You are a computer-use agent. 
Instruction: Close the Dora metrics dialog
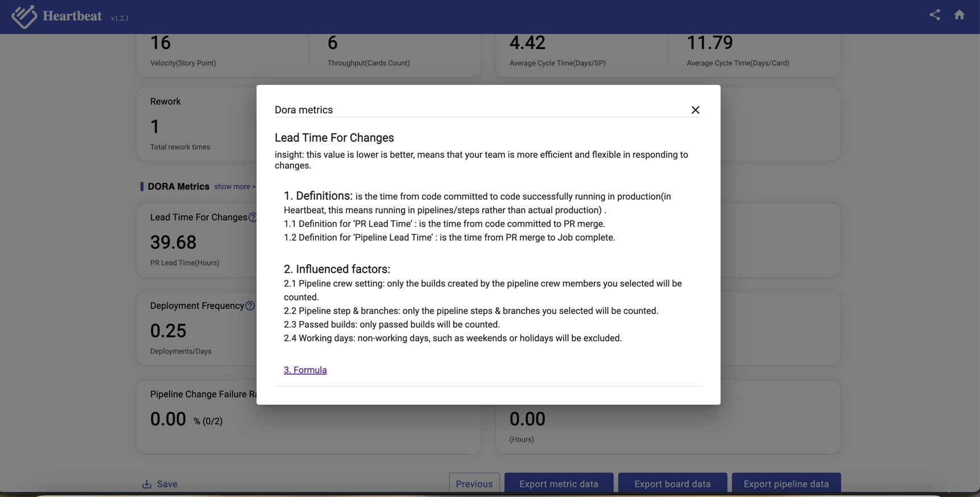pos(695,110)
